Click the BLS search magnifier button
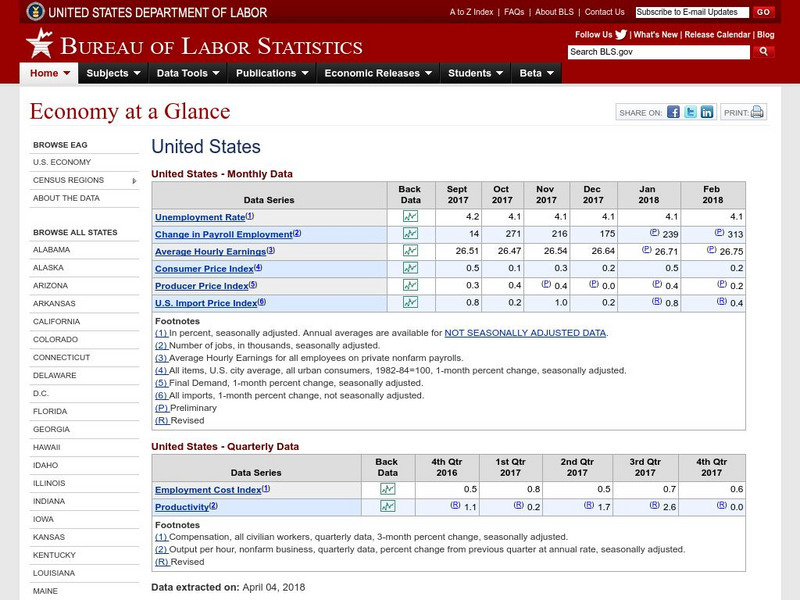This screenshot has width=800, height=600. (x=764, y=52)
